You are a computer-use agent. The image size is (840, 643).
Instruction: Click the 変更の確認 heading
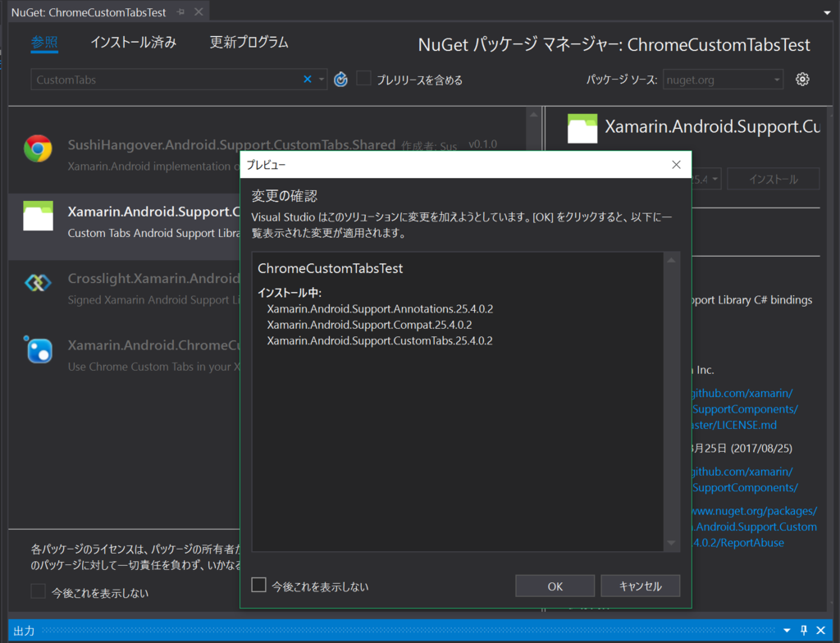285,195
